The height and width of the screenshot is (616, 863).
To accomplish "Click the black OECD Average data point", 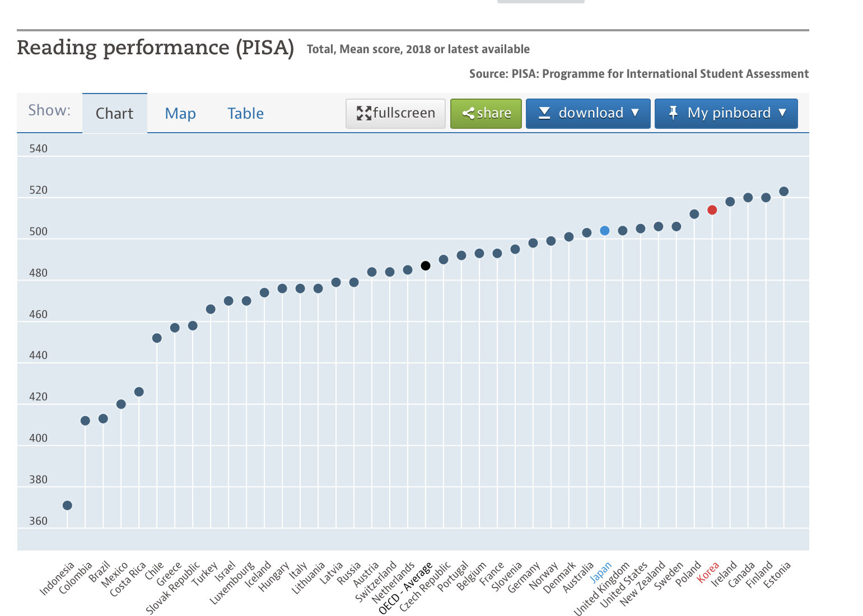I will [426, 266].
